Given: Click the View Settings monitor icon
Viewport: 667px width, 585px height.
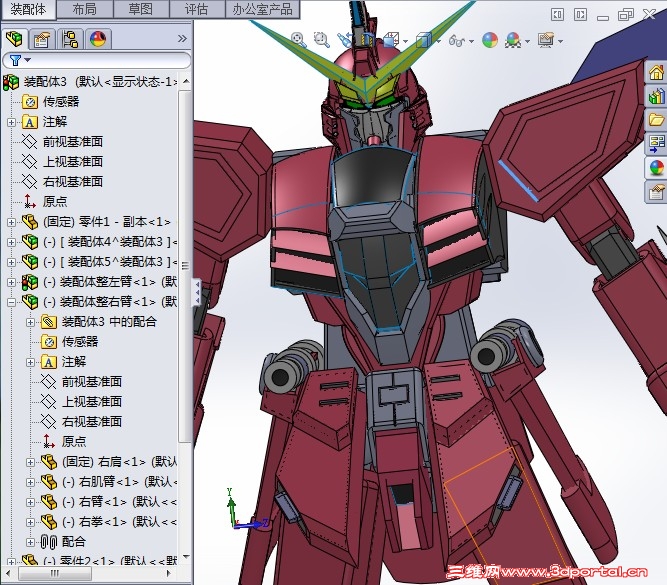Looking at the screenshot, I should (x=547, y=40).
